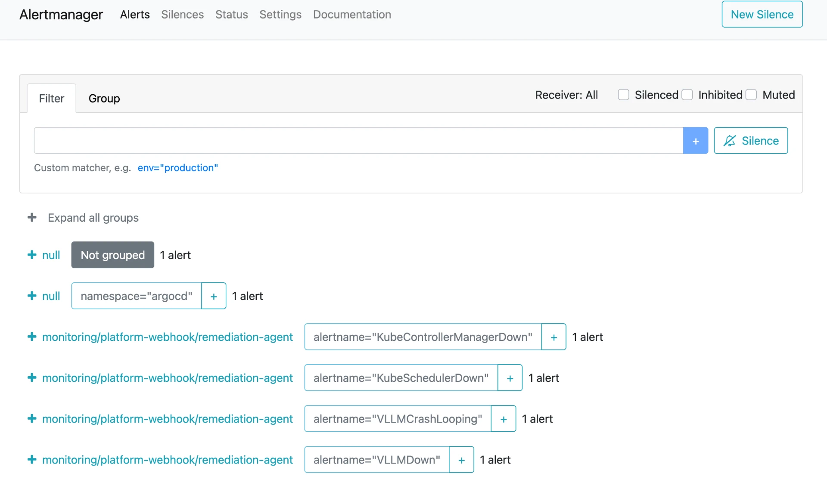Click the namespace="argocd" label

coord(137,296)
